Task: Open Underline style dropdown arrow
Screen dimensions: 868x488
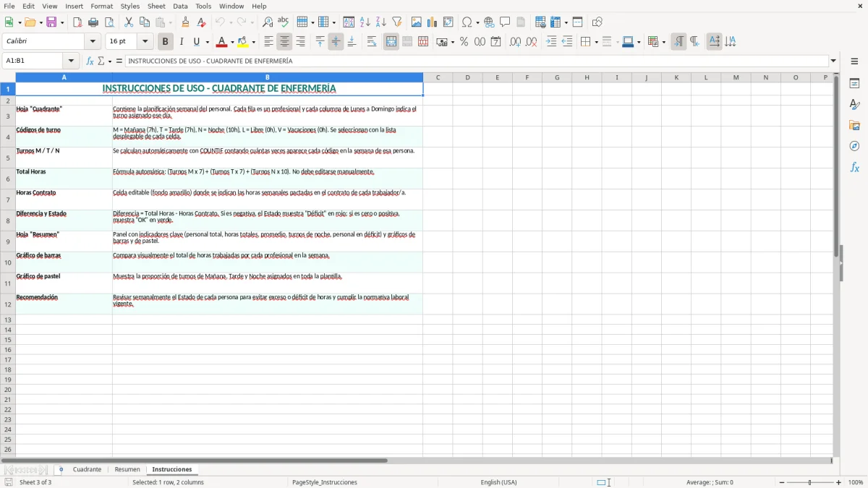Action: coord(207,42)
